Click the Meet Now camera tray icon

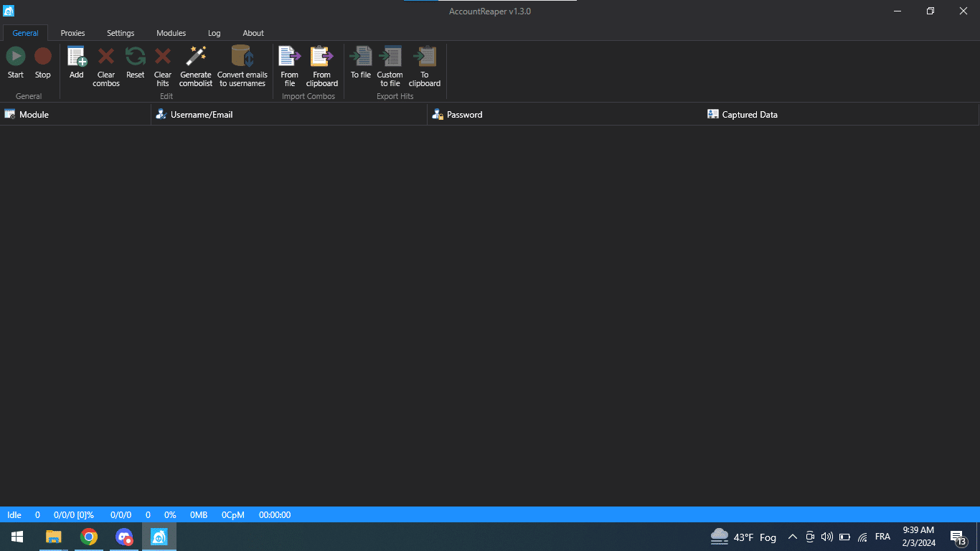click(x=810, y=537)
